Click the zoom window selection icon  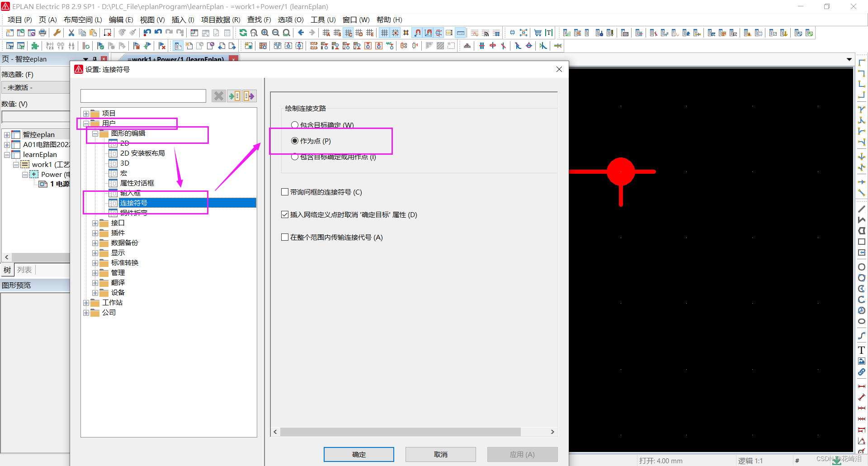tap(254, 33)
